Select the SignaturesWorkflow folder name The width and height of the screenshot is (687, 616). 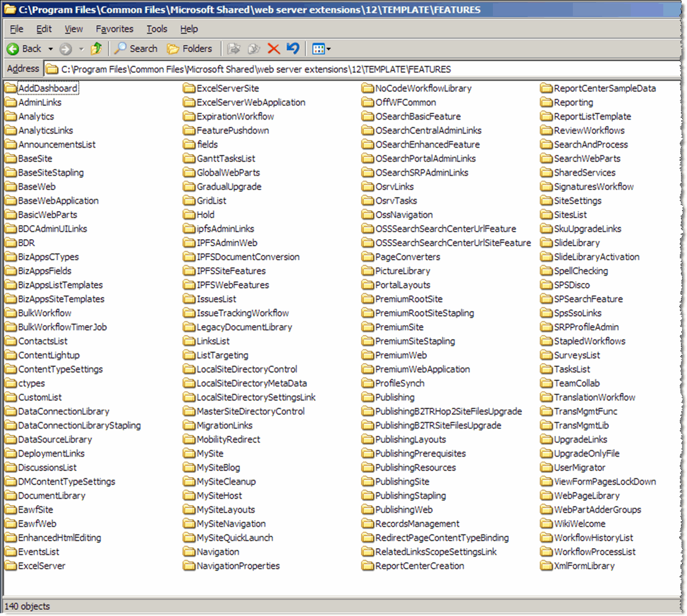click(594, 187)
